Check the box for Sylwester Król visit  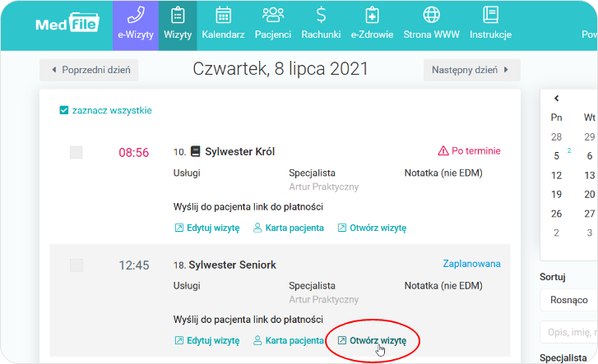[76, 152]
